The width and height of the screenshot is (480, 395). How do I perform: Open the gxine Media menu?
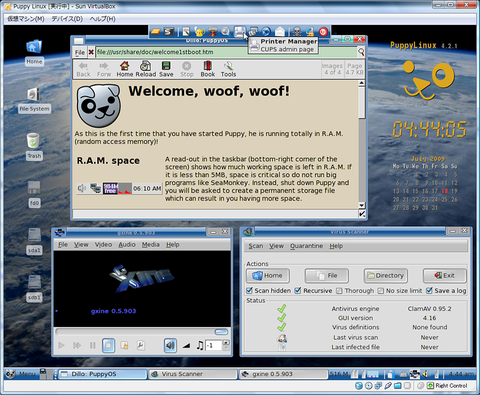(151, 245)
